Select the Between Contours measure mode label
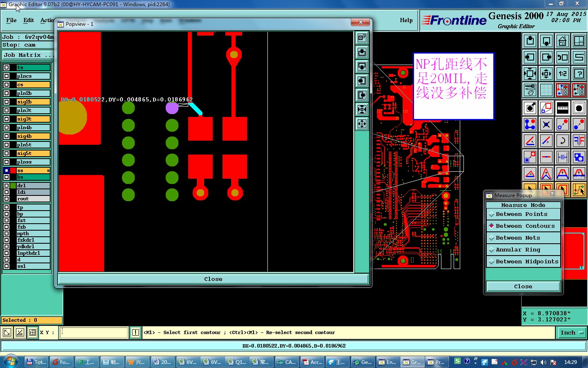The width and height of the screenshot is (588, 368). tap(525, 226)
